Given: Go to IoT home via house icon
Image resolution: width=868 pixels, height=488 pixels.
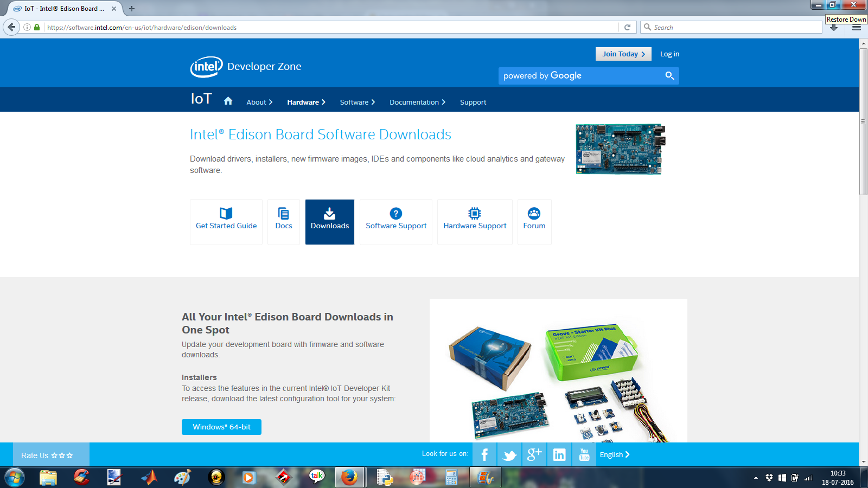Looking at the screenshot, I should point(228,101).
